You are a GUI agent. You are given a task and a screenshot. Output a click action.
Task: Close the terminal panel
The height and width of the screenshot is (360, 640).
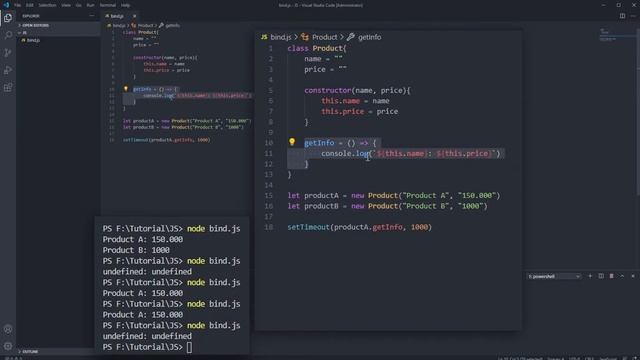click(x=633, y=276)
